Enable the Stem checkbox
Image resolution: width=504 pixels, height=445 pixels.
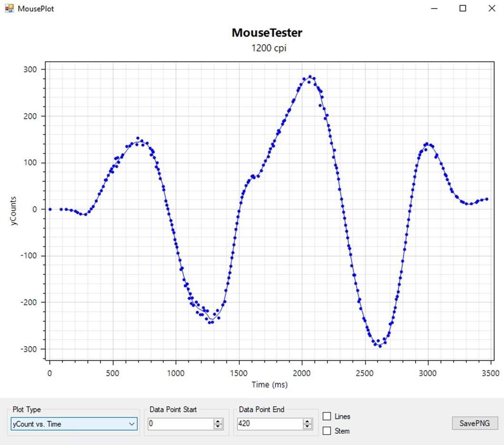tap(327, 431)
